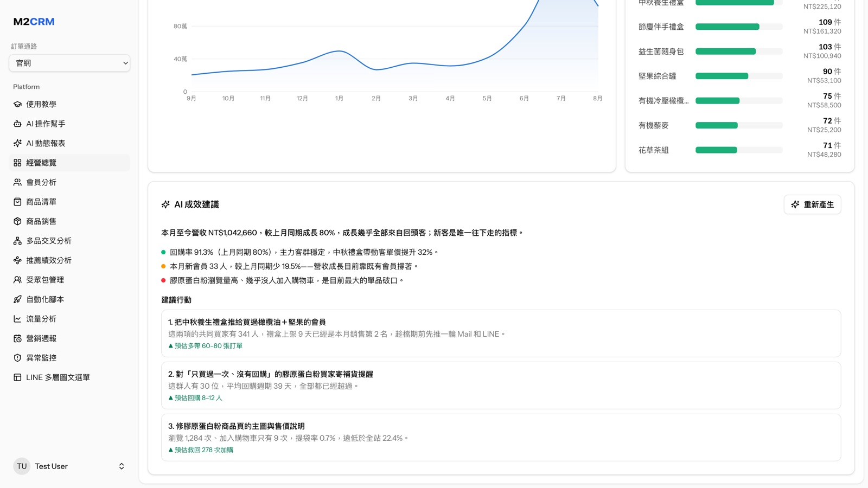Viewport: 868px width, 488px height.
Task: Open suggestion 把中秋養生禮盒推給買過橄欖油＋堅果的會員
Action: click(501, 333)
